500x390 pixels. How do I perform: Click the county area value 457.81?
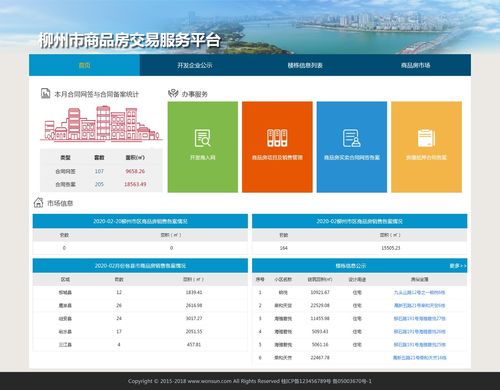tap(194, 344)
